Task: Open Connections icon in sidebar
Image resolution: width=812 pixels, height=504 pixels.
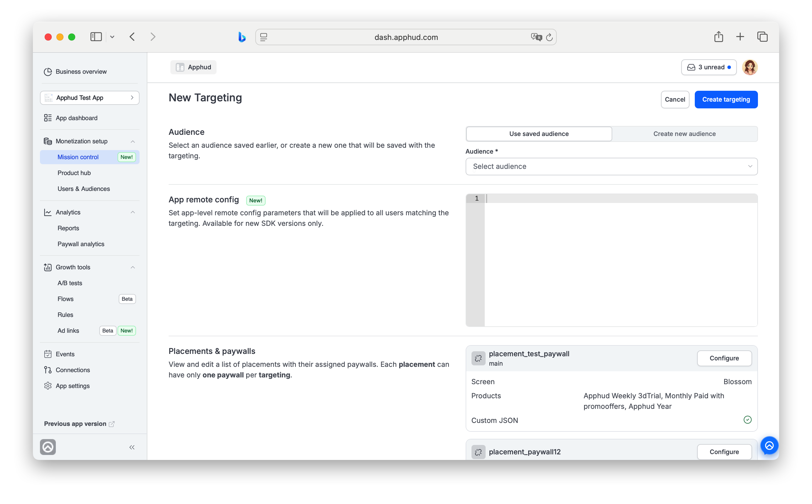Action: coord(48,370)
